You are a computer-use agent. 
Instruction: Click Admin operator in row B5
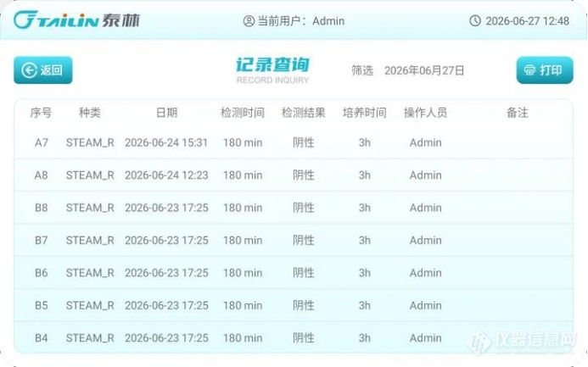click(x=425, y=306)
